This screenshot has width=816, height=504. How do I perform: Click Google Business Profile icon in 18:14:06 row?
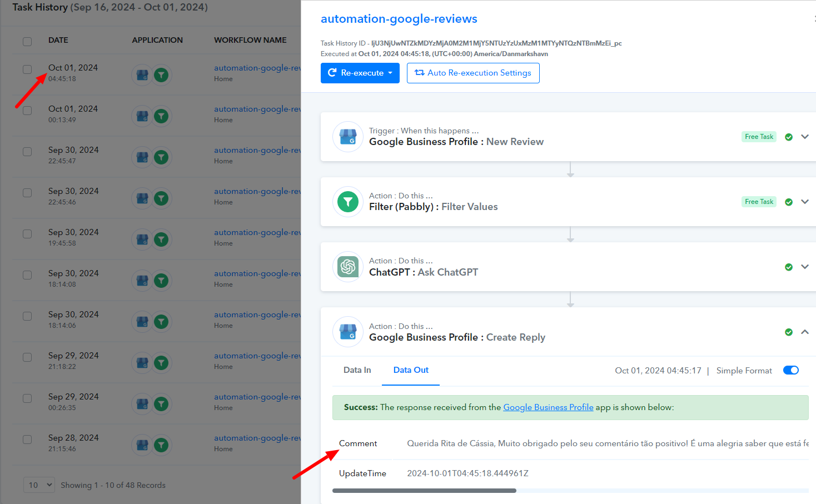[142, 321]
